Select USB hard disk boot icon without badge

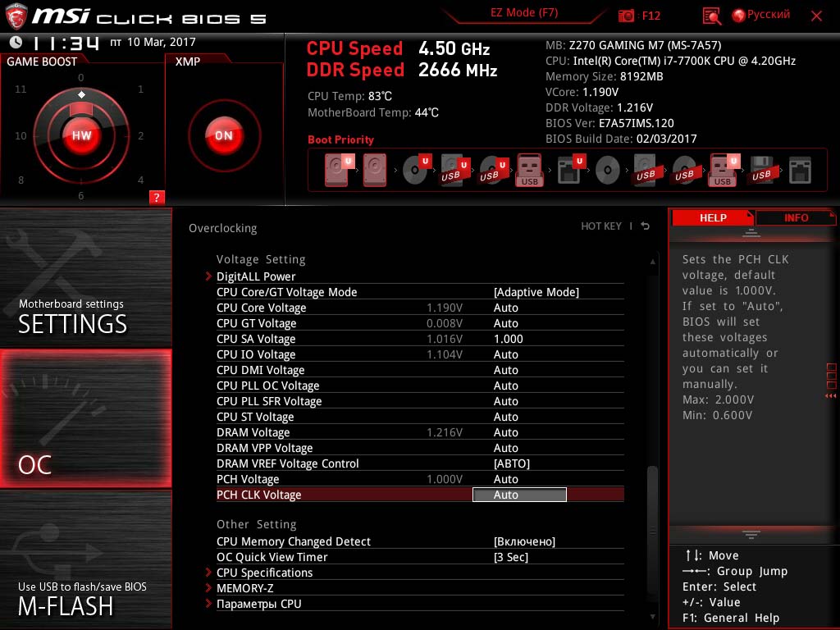[646, 170]
